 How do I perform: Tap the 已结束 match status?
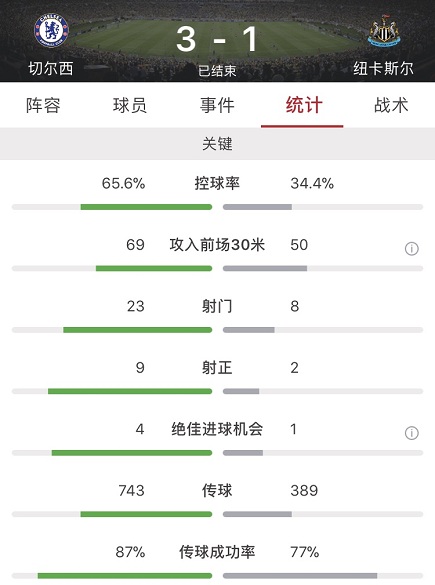(x=217, y=71)
